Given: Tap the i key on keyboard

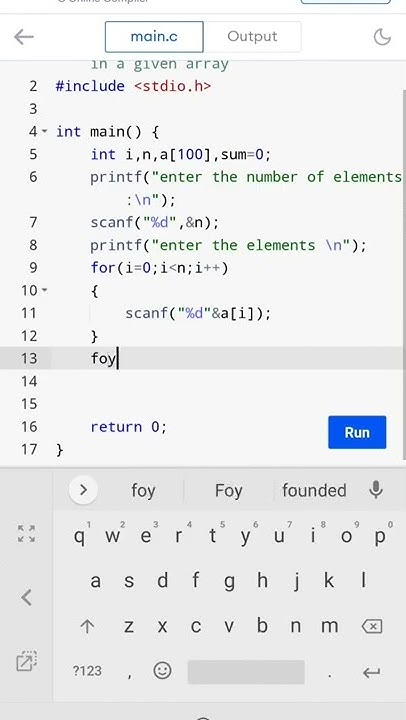Looking at the screenshot, I should coord(313,536).
